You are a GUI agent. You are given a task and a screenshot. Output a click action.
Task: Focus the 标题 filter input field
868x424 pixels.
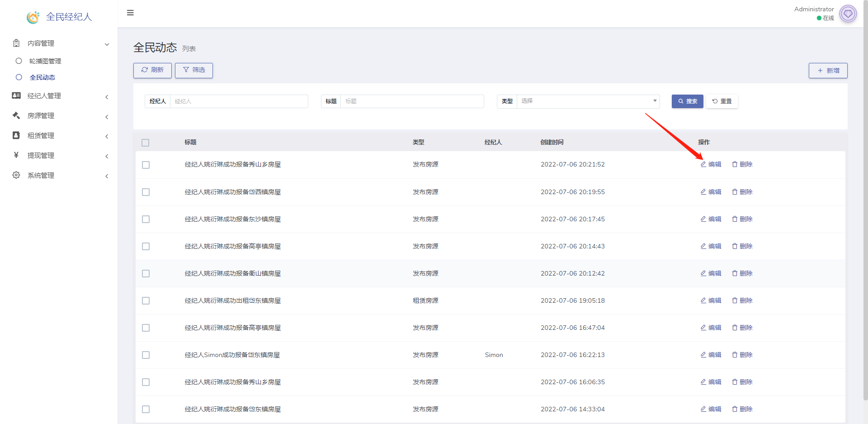click(412, 101)
